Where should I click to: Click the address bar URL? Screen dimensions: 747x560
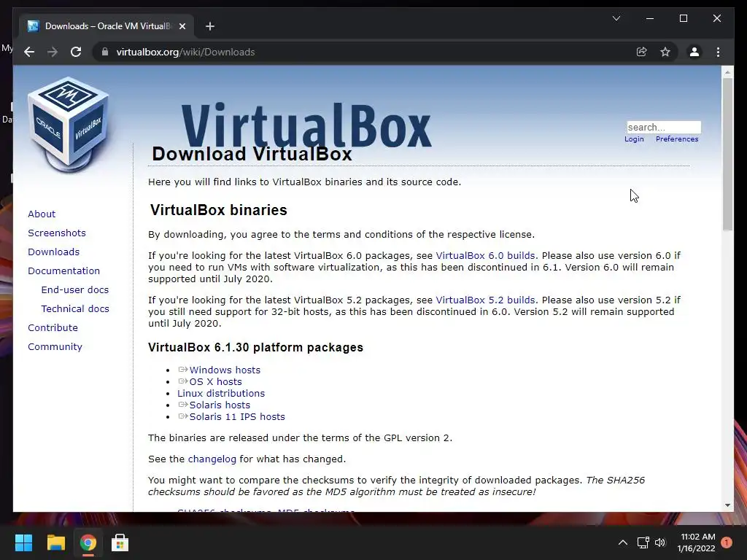[x=185, y=52]
